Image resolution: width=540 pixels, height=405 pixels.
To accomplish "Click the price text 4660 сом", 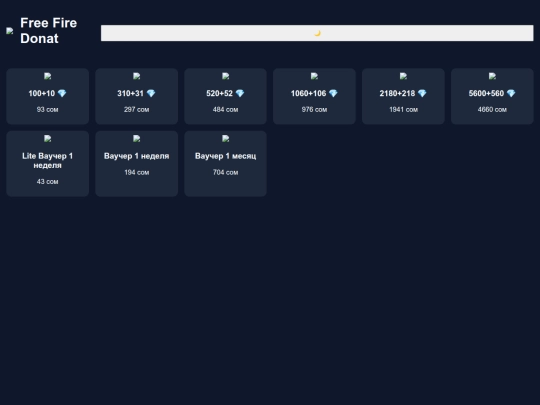I will click(492, 110).
